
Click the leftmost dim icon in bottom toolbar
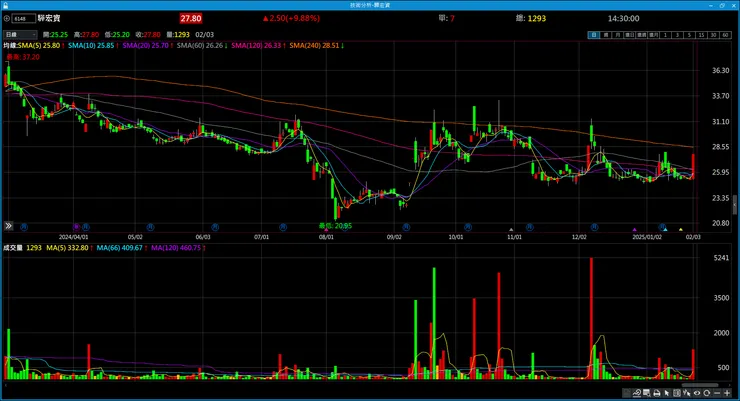point(626,393)
